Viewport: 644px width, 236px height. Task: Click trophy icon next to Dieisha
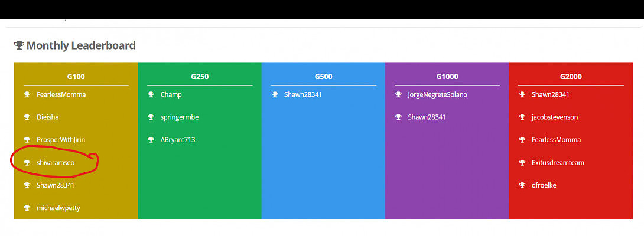(x=27, y=117)
